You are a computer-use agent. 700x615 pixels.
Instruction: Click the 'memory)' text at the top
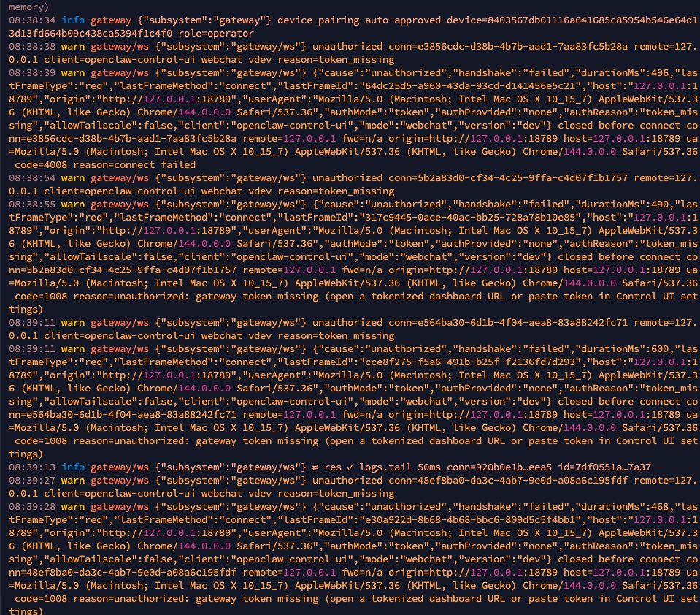[x=29, y=7]
